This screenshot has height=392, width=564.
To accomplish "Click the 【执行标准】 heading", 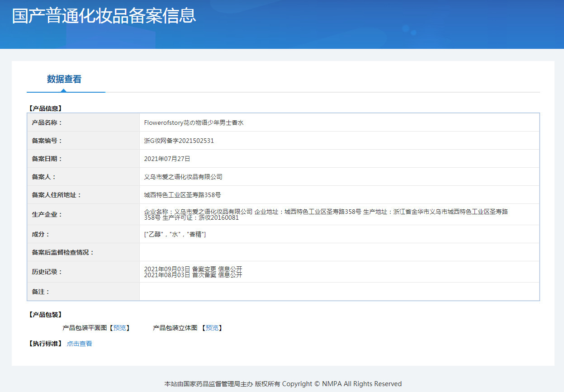I will [45, 344].
